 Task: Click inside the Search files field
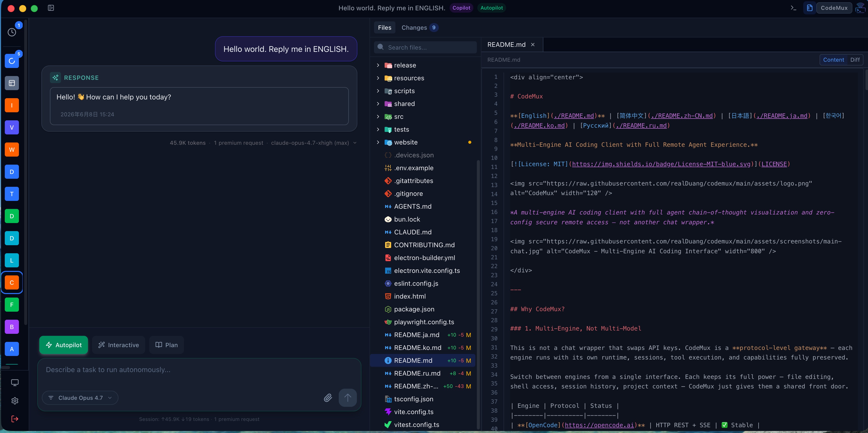click(x=425, y=47)
